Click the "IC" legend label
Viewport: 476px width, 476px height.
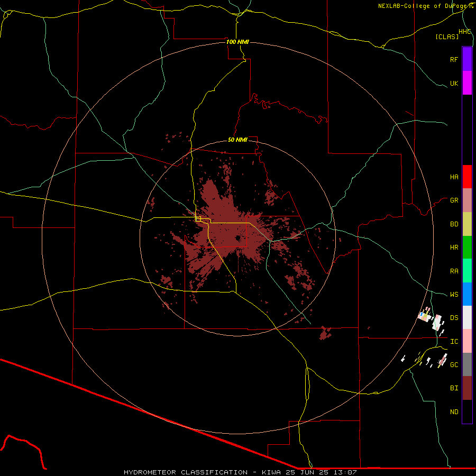click(x=454, y=342)
